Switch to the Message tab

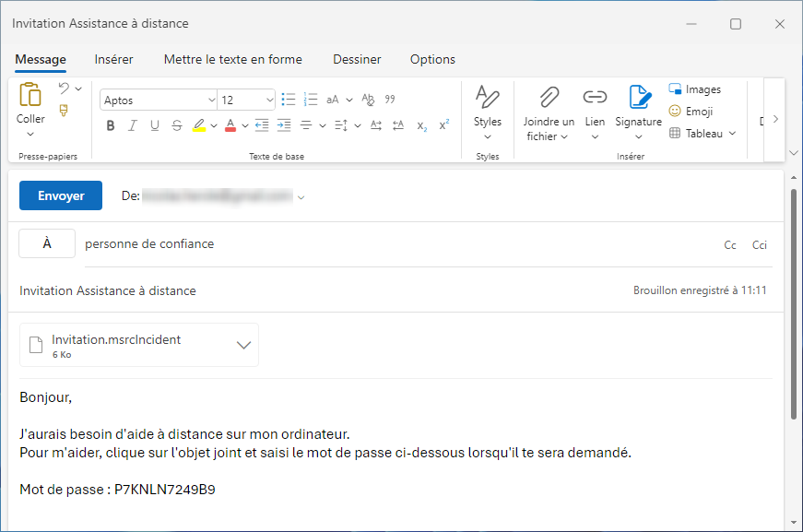[41, 59]
